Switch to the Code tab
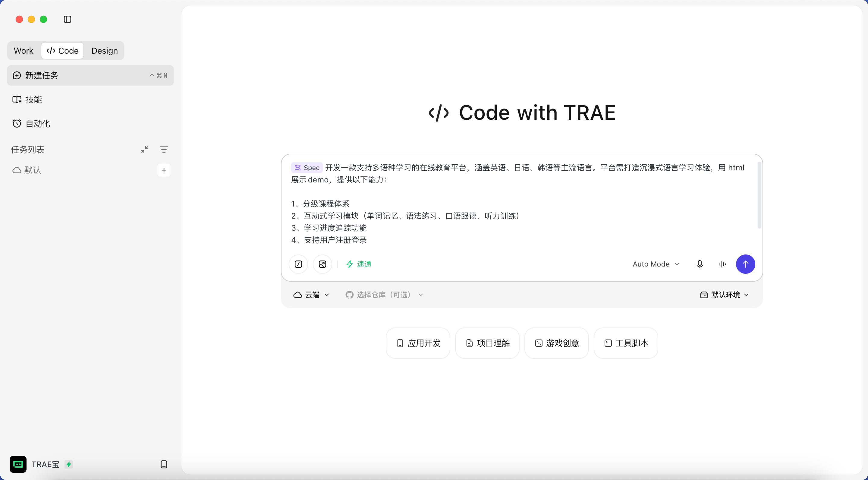Screen dimensions: 868x480 [x=62, y=51]
